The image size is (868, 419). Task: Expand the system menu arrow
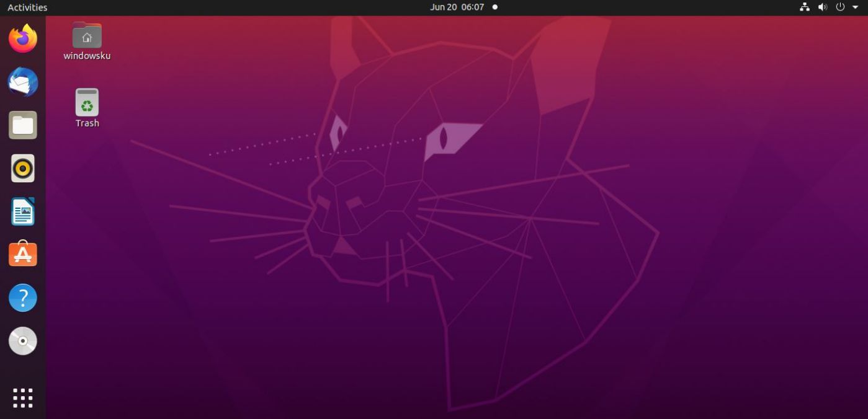[855, 7]
